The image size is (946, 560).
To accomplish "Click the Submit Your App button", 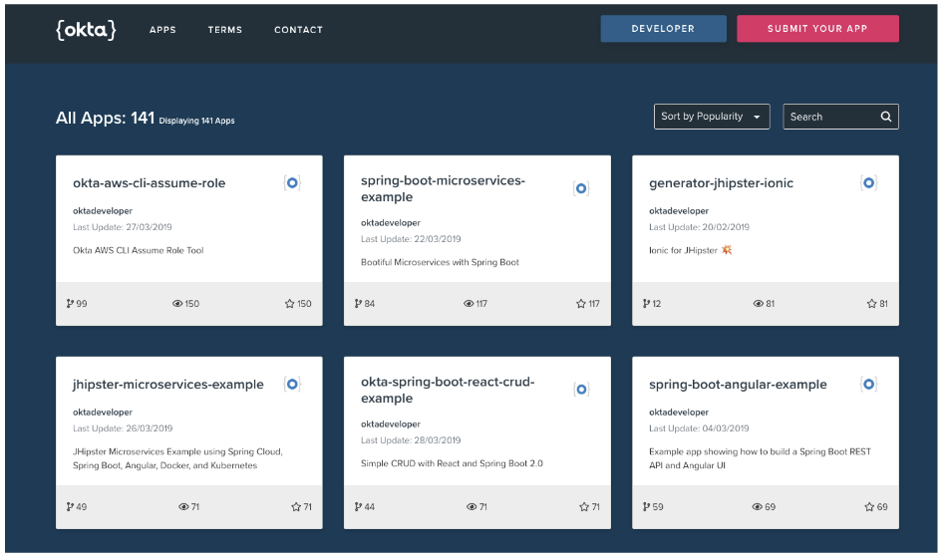I will click(x=817, y=29).
